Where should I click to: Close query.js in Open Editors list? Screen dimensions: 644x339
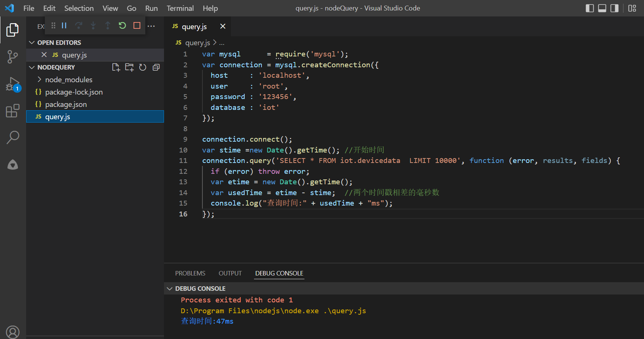coord(44,55)
